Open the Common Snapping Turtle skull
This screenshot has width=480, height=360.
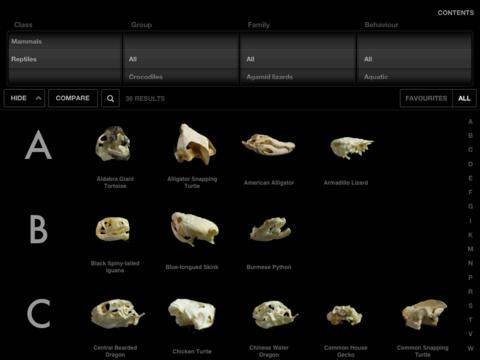424,314
